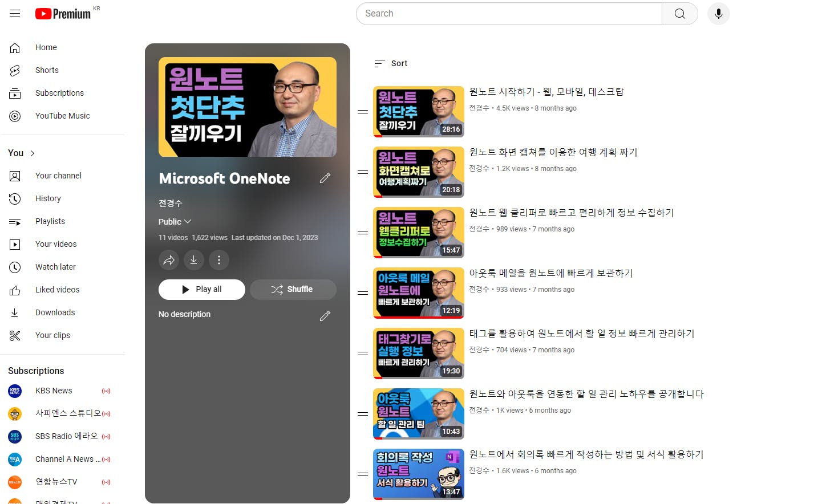Grab reorder handle for 아웃룩을 연동한 할 일 video
Image resolution: width=822 pixels, height=504 pixels.
click(363, 414)
